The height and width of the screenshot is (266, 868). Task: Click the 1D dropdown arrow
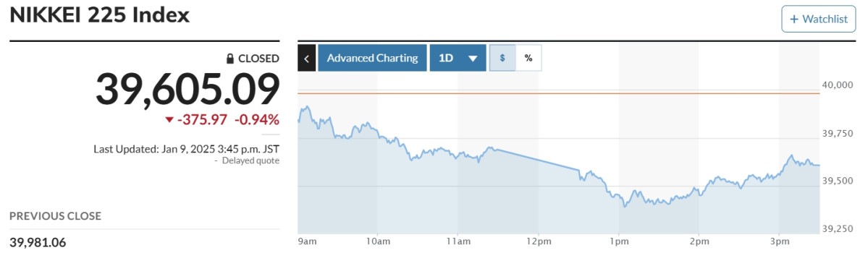pyautogui.click(x=473, y=59)
